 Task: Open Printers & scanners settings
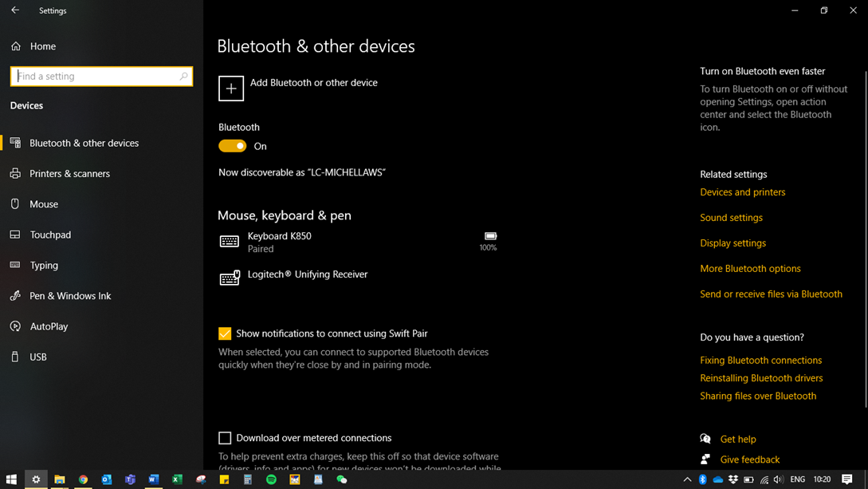click(x=69, y=174)
